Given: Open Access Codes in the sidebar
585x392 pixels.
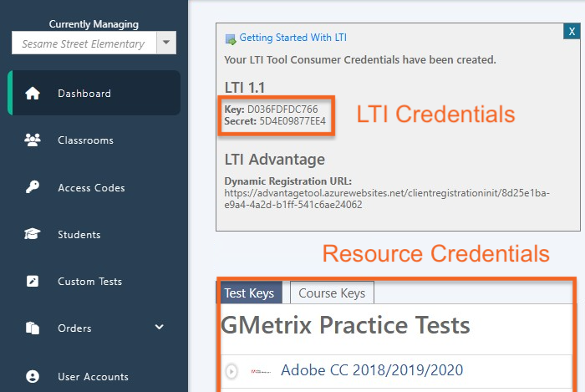Looking at the screenshot, I should pos(91,187).
